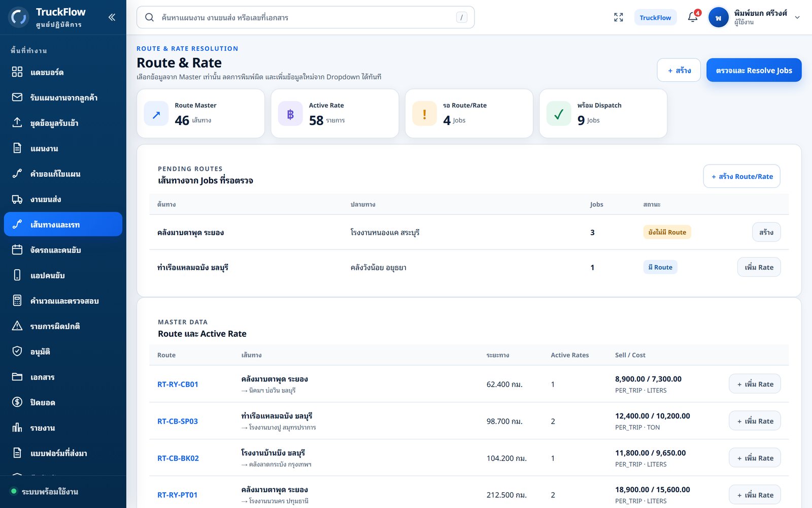This screenshot has height=508, width=812.
Task: Open คำนวณและตรวจสอบ calculator icon
Action: tap(17, 300)
